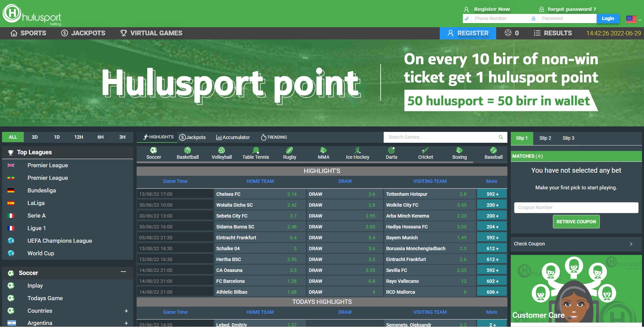This screenshot has width=644, height=327.
Task: Click the UK flag Premier League icon
Action: click(x=11, y=165)
